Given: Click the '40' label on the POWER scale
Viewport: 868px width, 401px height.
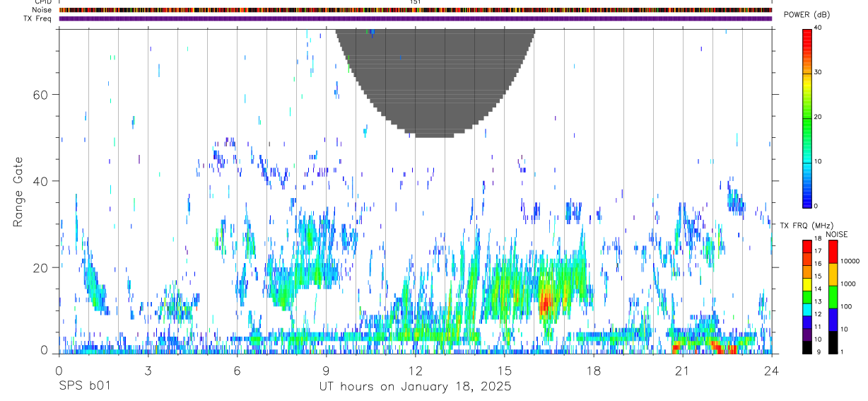Looking at the screenshot, I should pos(819,28).
